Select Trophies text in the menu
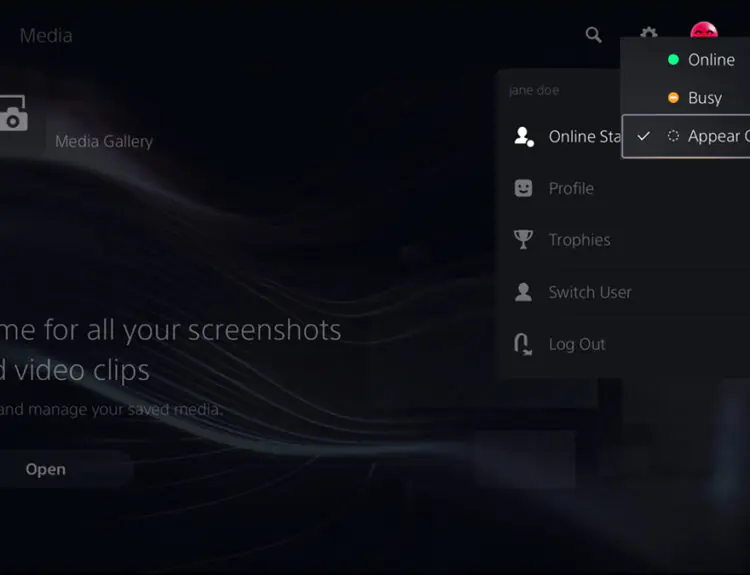Screen dimensions: 750x575 (x=579, y=240)
